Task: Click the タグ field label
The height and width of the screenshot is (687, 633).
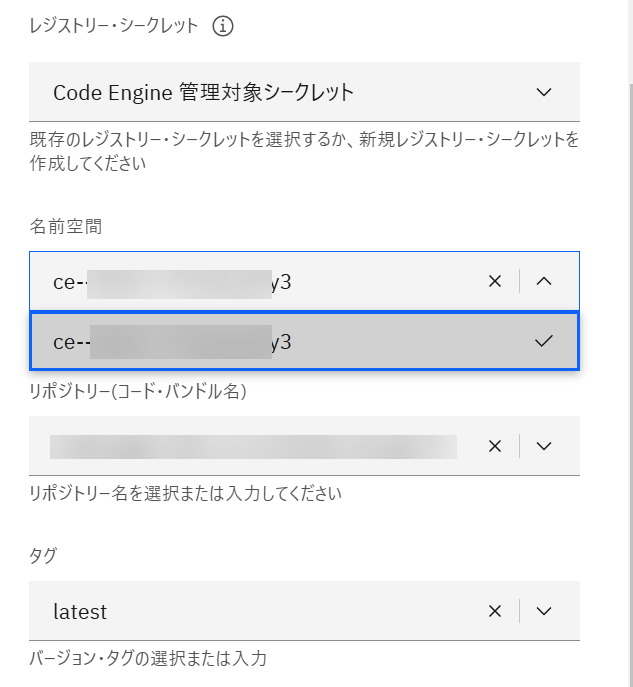Action: 42,555
